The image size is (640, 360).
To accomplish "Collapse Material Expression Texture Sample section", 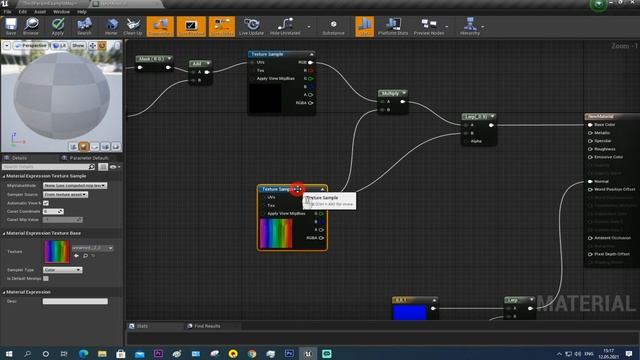I will 4,176.
